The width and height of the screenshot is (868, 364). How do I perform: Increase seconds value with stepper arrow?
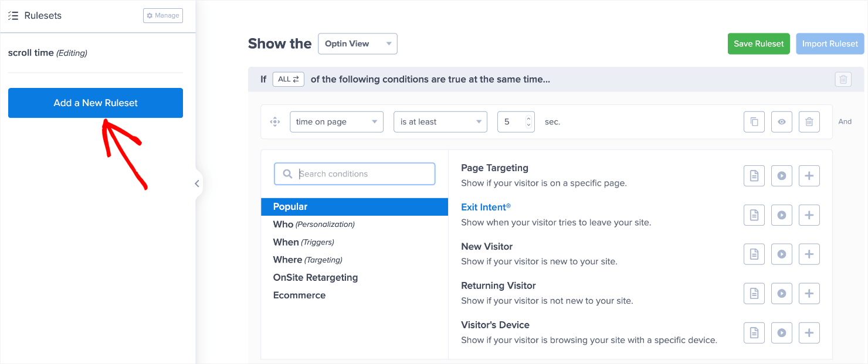[x=528, y=118]
